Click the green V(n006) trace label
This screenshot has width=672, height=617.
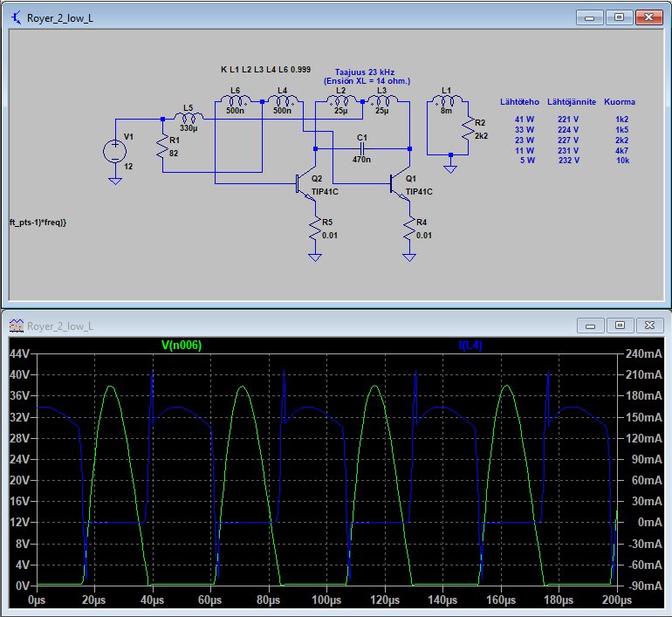pos(182,345)
